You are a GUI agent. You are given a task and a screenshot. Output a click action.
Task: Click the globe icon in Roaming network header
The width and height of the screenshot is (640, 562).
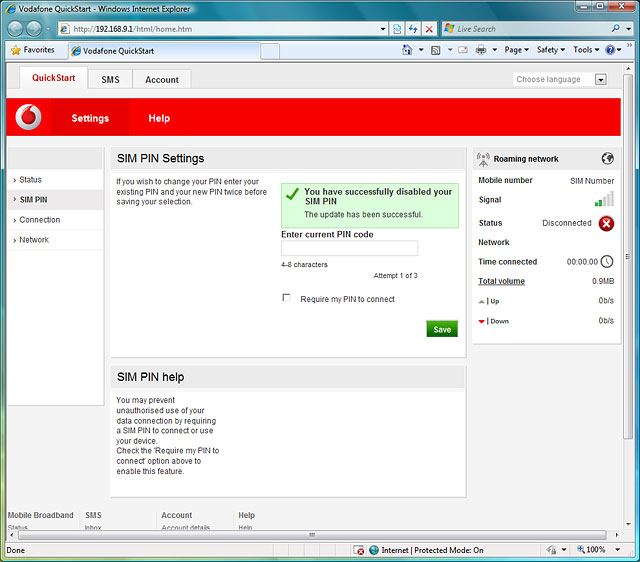pos(607,158)
